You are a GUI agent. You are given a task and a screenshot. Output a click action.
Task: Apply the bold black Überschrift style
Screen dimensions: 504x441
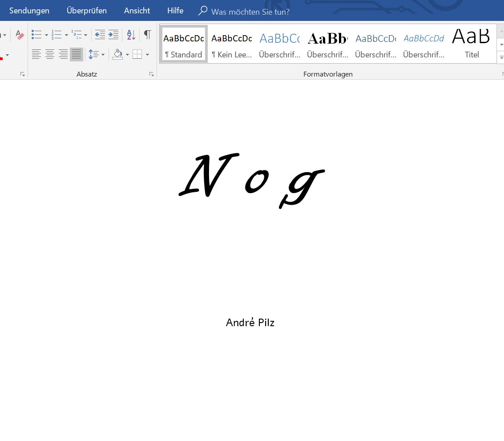(x=327, y=44)
